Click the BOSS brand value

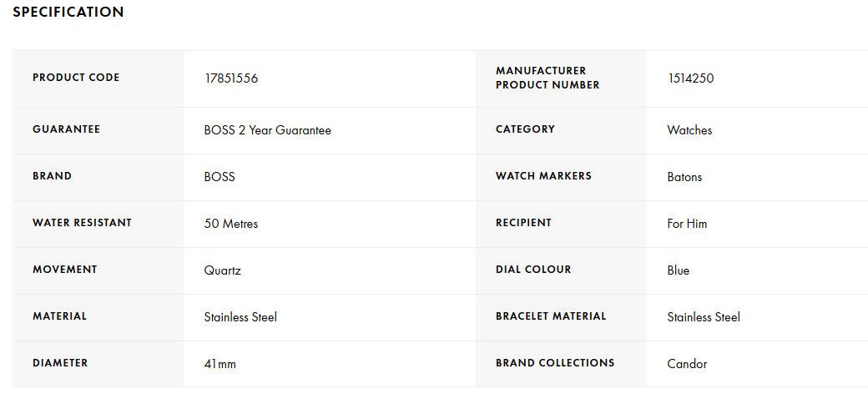pyautogui.click(x=220, y=177)
